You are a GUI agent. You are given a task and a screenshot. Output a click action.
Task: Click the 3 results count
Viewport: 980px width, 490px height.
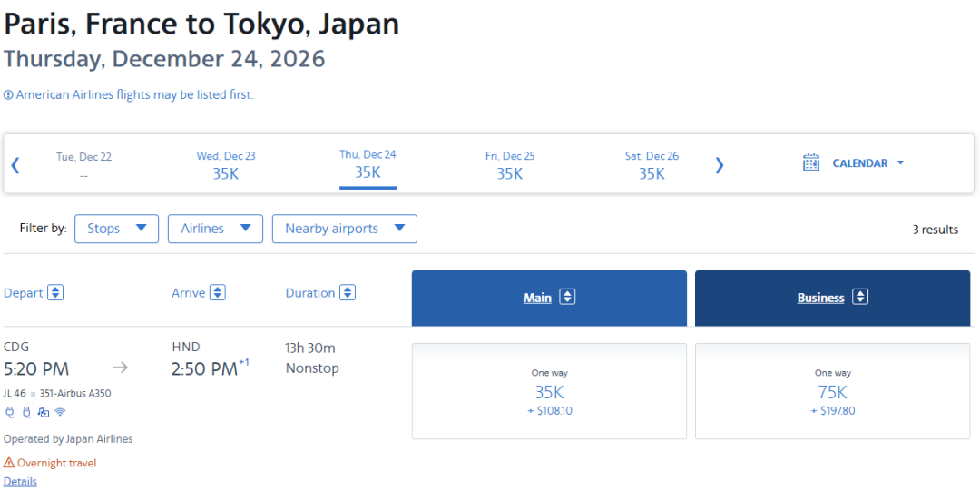click(935, 230)
